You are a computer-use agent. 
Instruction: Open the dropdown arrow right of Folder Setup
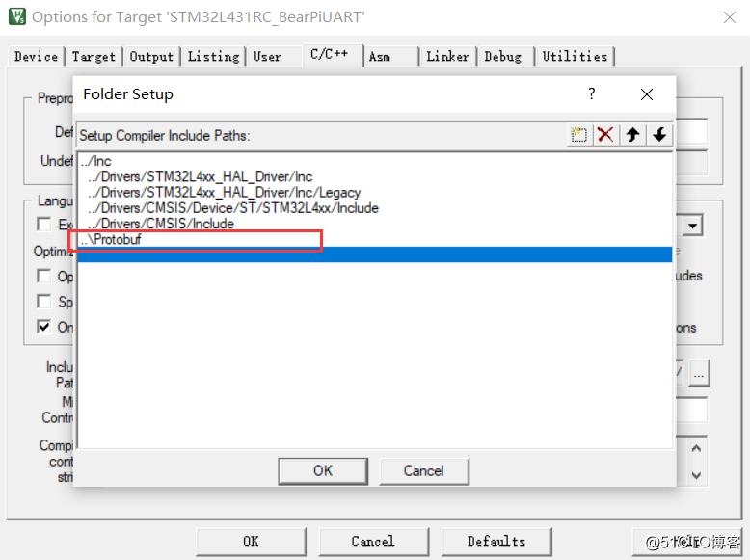pos(692,226)
